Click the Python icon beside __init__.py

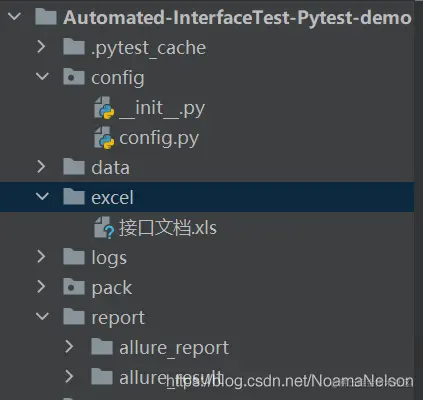(x=104, y=108)
